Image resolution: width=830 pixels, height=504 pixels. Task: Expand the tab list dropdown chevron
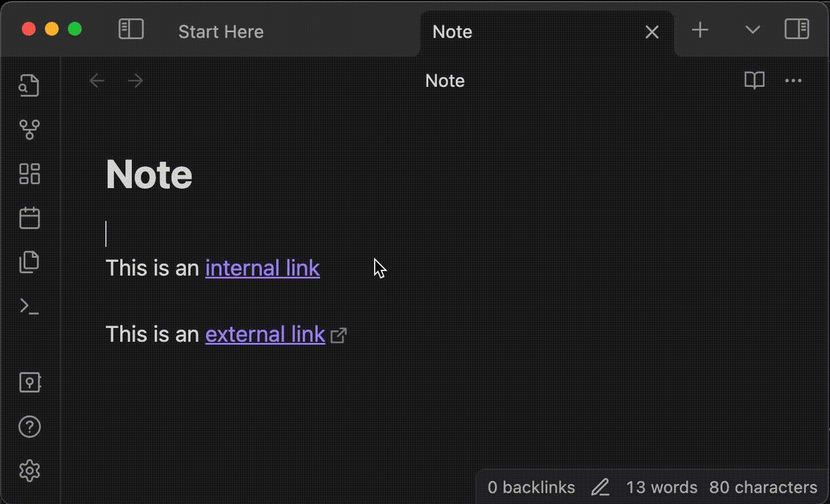coord(752,30)
